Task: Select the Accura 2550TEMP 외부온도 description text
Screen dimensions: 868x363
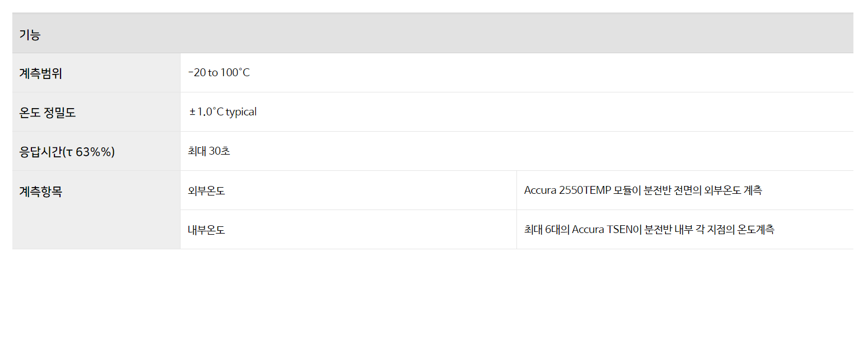Action: point(643,190)
